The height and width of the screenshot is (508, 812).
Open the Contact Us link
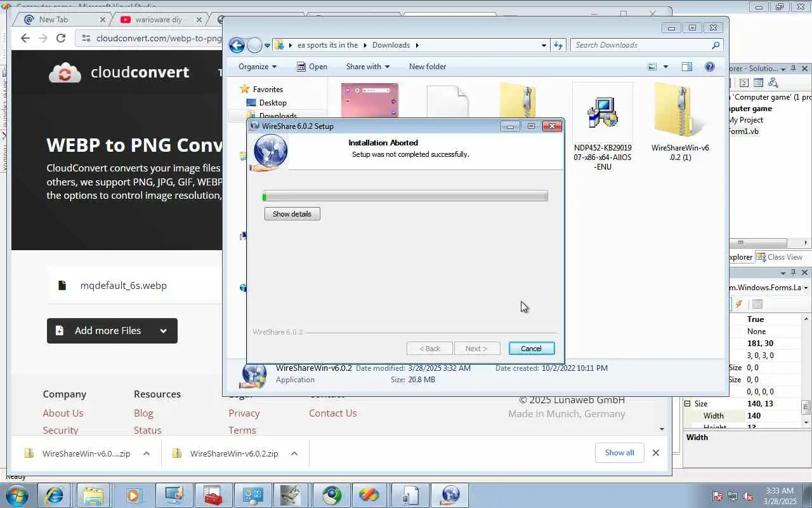coord(332,413)
